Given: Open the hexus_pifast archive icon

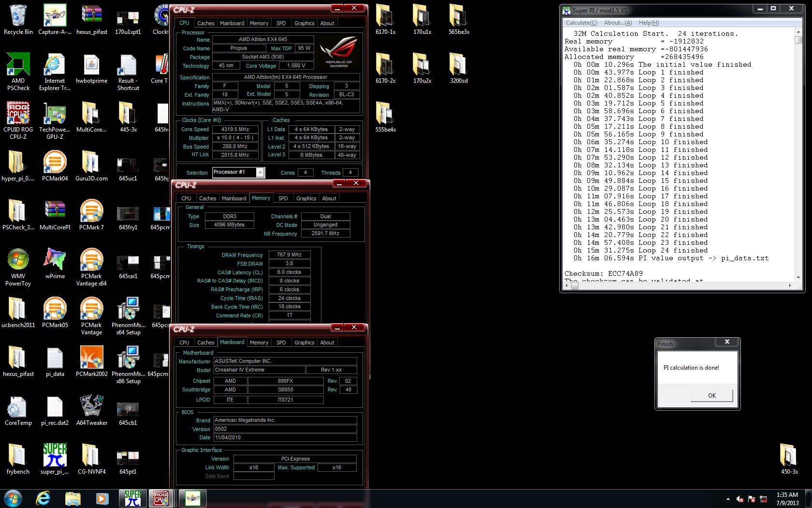Looking at the screenshot, I should (x=91, y=20).
